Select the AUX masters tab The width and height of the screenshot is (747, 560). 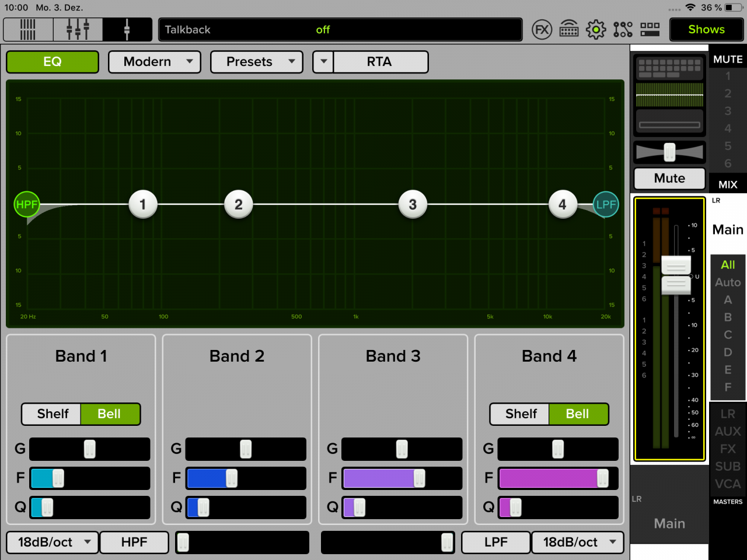coord(728,432)
